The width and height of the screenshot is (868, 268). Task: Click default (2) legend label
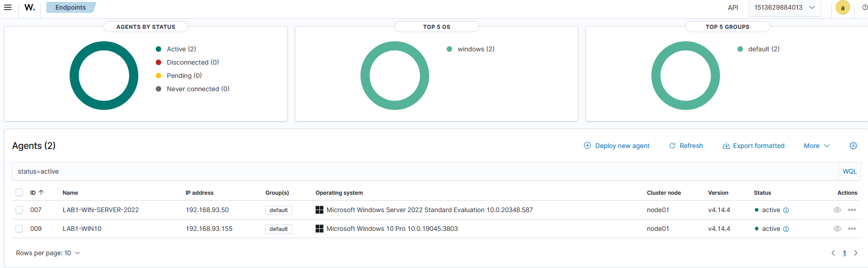click(x=764, y=49)
